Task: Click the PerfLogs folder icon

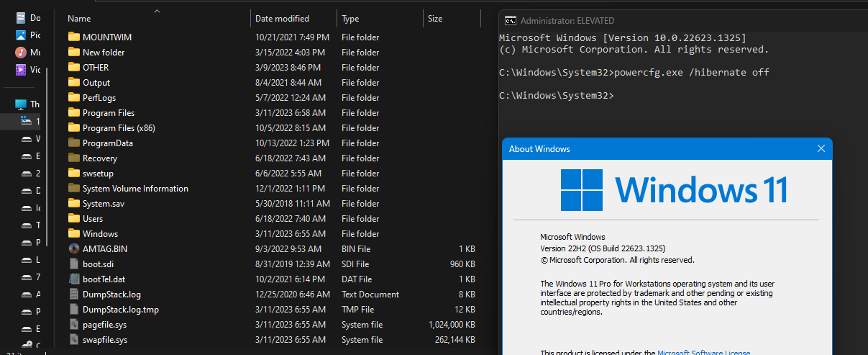Action: (73, 97)
